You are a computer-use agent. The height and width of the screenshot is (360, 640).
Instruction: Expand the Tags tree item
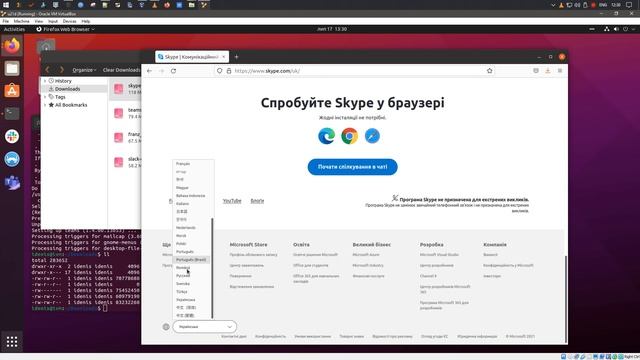[45, 97]
